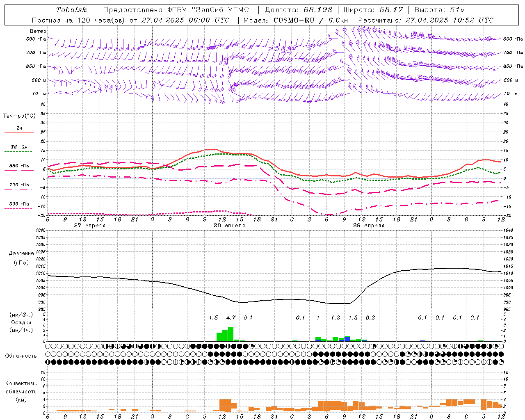Click the "(мм/3ч.)" precipitation units label
Image resolution: width=525 pixels, height=420 pixels.
click(21, 315)
